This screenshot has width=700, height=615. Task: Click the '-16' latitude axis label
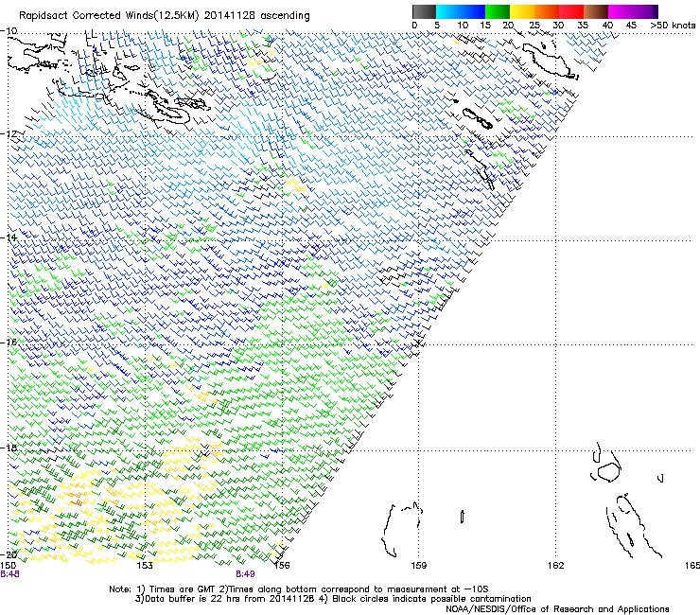coord(9,342)
